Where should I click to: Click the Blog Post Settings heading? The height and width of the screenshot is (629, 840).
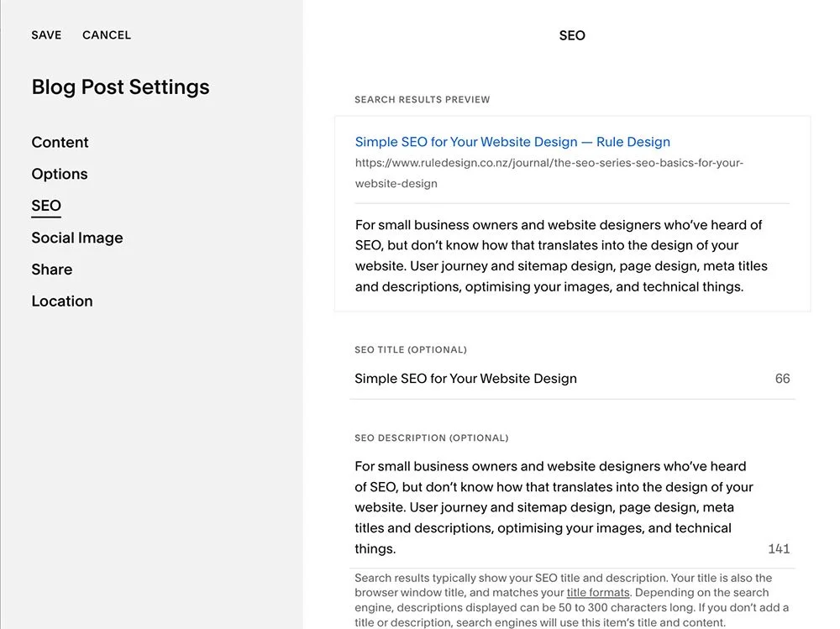(x=120, y=86)
